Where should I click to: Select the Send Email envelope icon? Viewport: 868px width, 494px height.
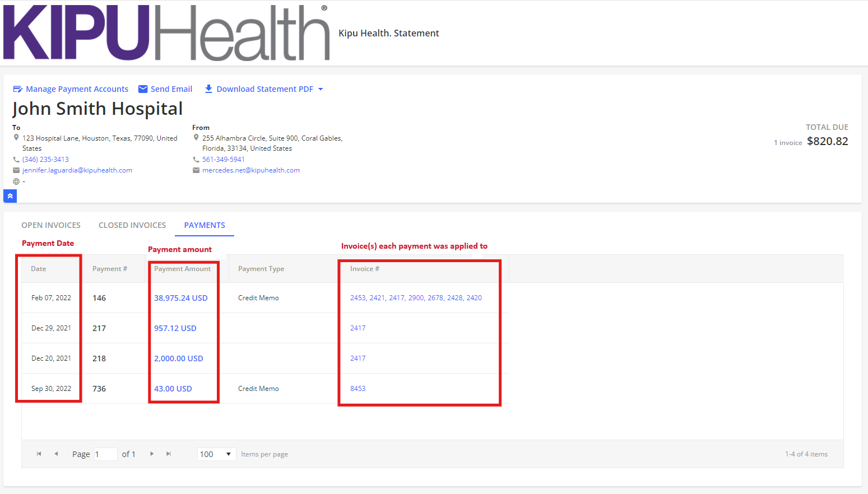tap(143, 88)
